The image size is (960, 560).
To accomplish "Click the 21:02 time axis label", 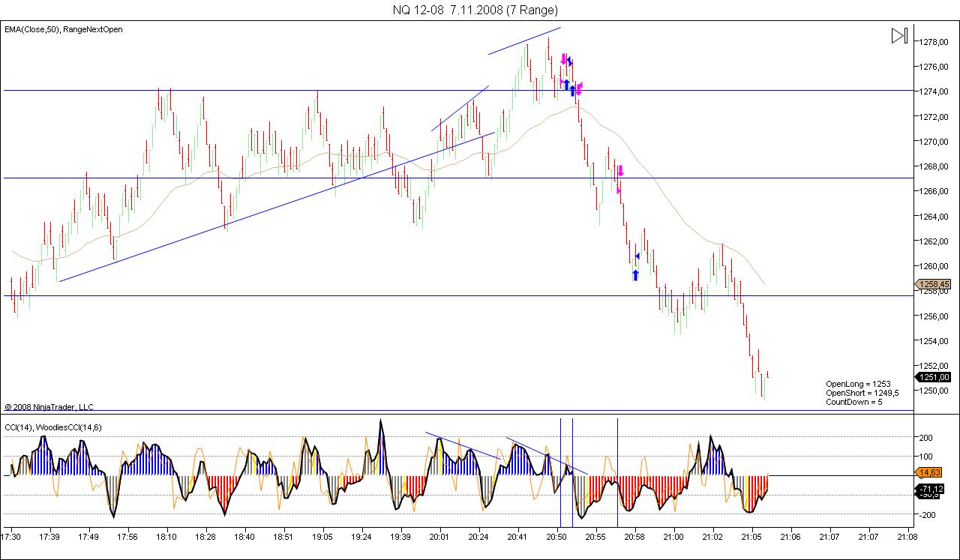I will [712, 537].
